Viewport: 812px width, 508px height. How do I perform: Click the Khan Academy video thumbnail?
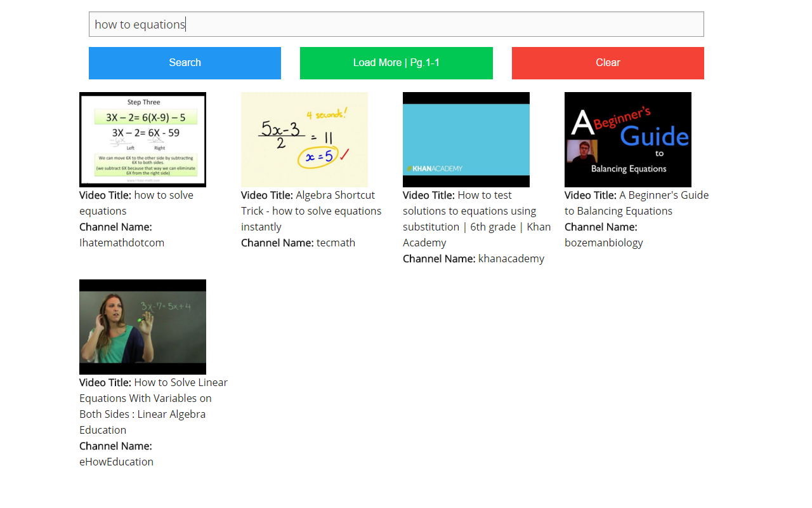tap(466, 139)
